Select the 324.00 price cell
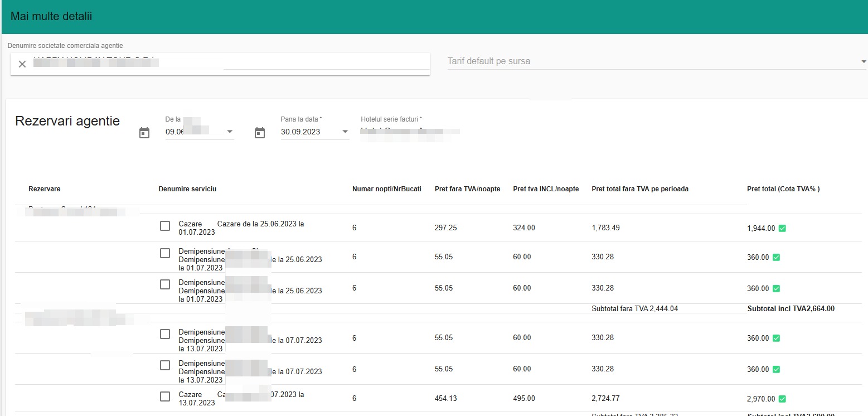 click(x=524, y=228)
